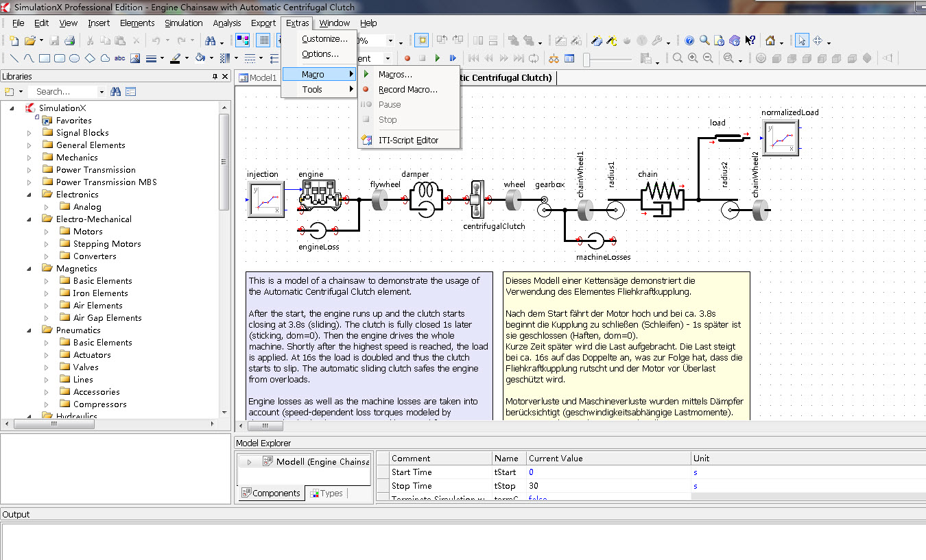
Task: Toggle the dotted grid display button
Action: pyautogui.click(x=263, y=41)
